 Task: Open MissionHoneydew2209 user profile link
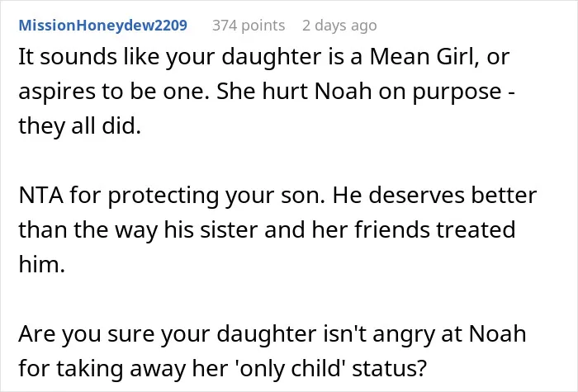[x=103, y=26]
